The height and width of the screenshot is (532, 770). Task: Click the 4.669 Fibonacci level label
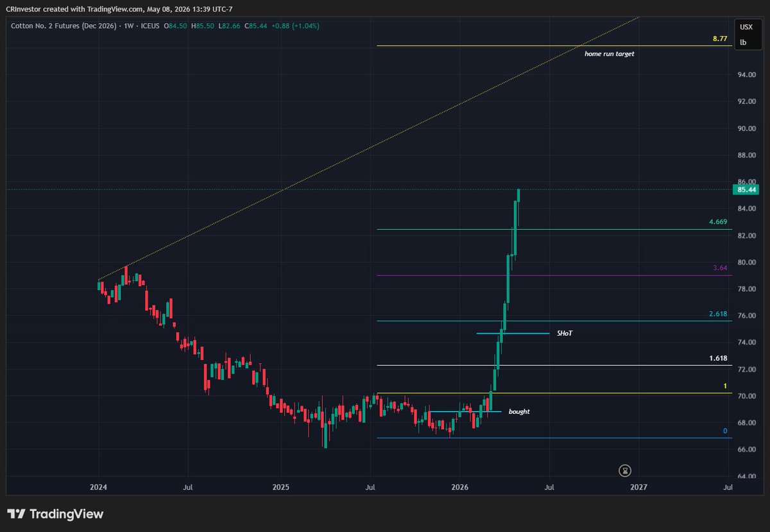click(718, 222)
